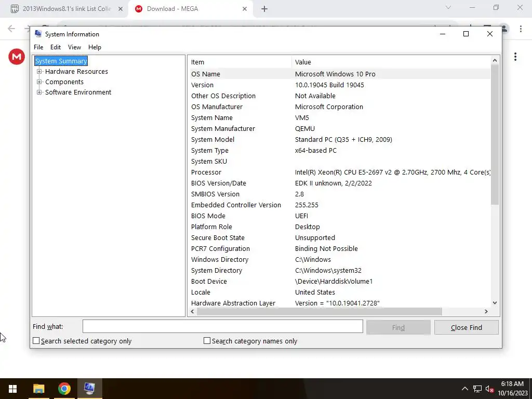Click the MEGA logo in the browser page
Image resolution: width=532 pixels, height=399 pixels.
click(x=17, y=57)
